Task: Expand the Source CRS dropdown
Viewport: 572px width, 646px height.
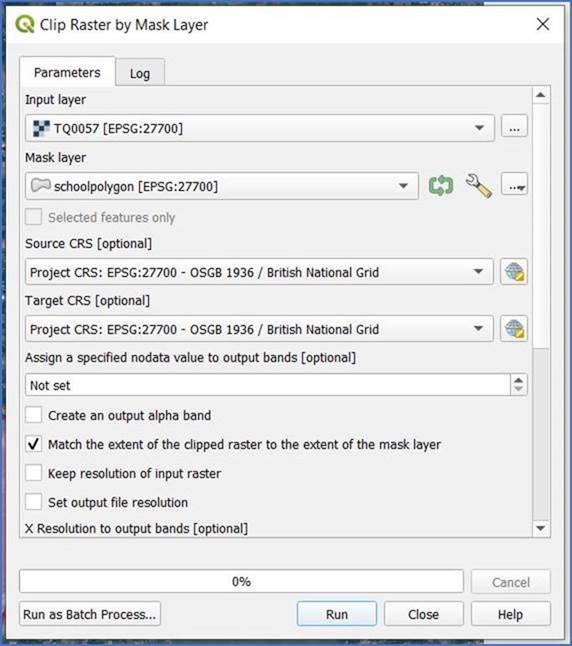Action: [259, 272]
